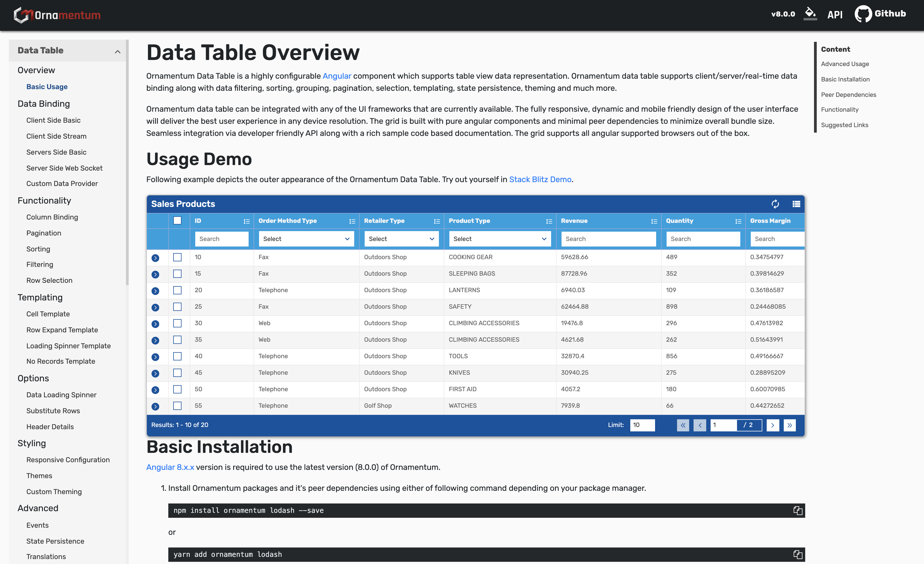This screenshot has height=564, width=924.
Task: Copy the npm install command
Action: coord(798,510)
